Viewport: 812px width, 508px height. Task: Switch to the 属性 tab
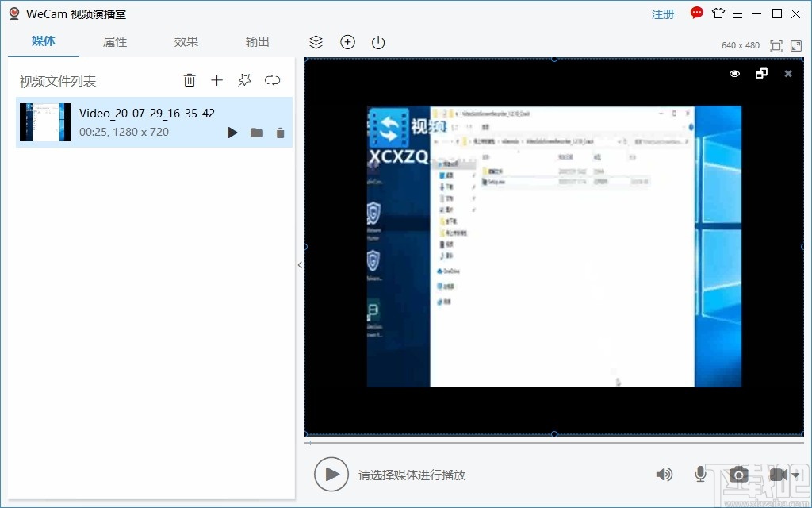click(x=114, y=41)
